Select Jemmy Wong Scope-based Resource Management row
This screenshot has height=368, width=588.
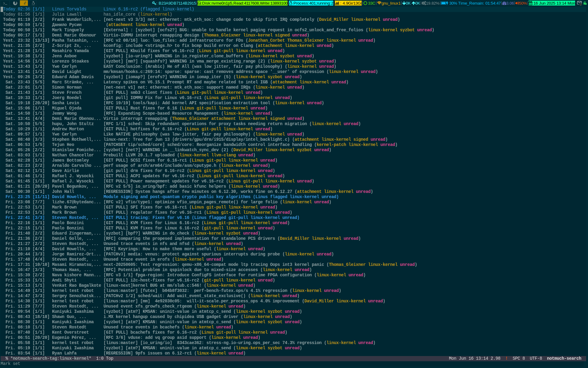point(294,113)
